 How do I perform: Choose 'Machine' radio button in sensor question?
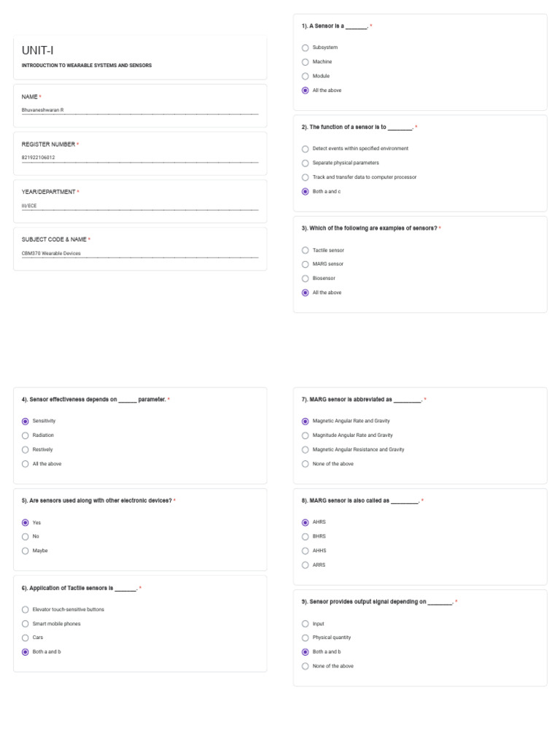[x=306, y=62]
